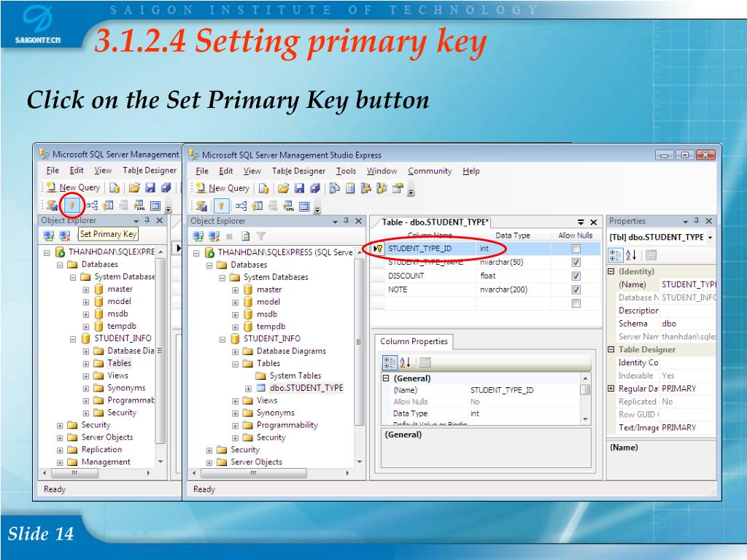Image resolution: width=747 pixels, height=560 pixels.
Task: Click Open File icon in left window toolbar
Action: (134, 187)
